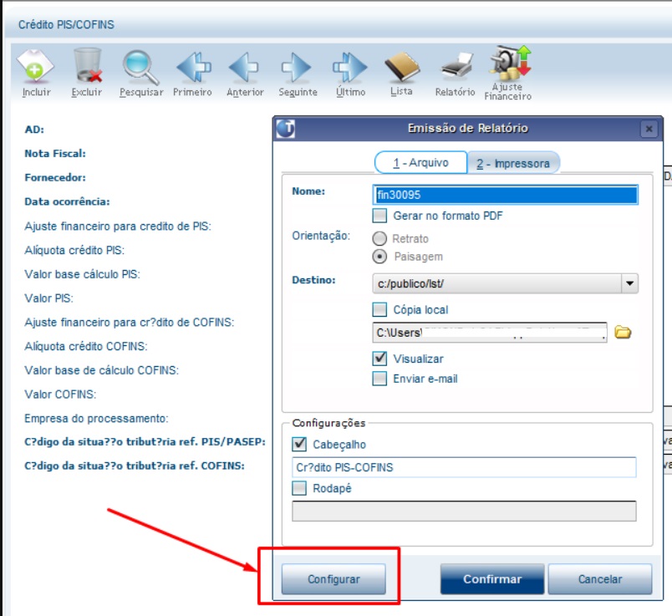
Task: Click the Configurar button
Action: [333, 579]
